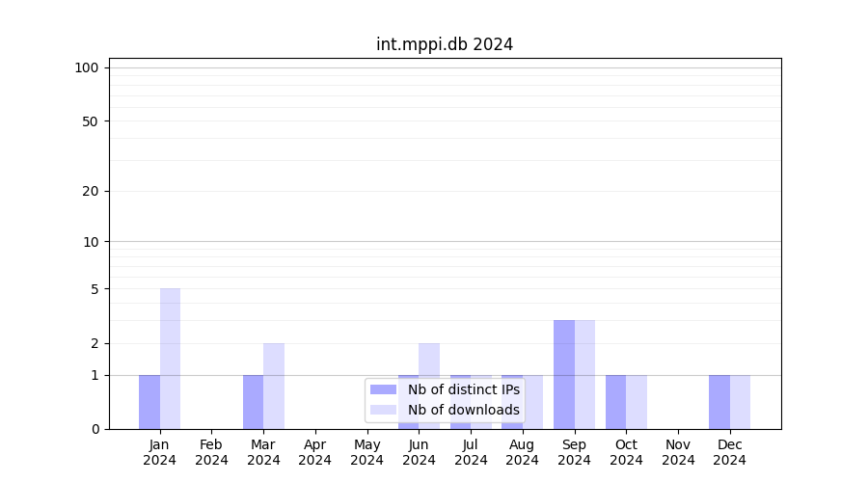
Task: Select the Mar 2024 distinct IPs bar
Action: (253, 402)
